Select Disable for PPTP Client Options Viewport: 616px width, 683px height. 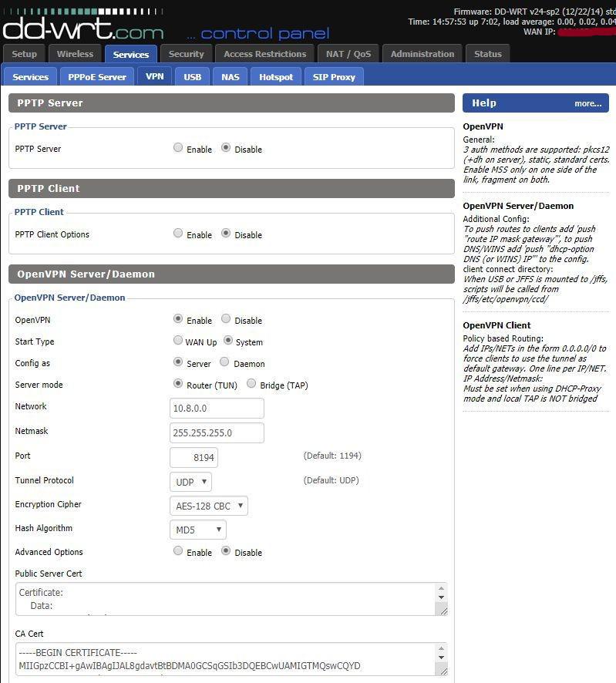(x=226, y=233)
